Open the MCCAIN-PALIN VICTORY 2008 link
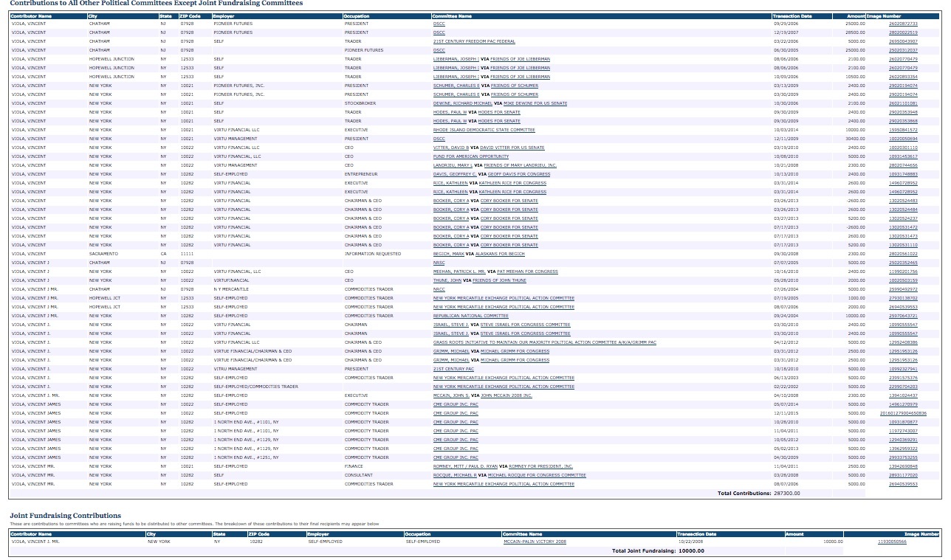This screenshot has height=560, width=951. (535, 542)
